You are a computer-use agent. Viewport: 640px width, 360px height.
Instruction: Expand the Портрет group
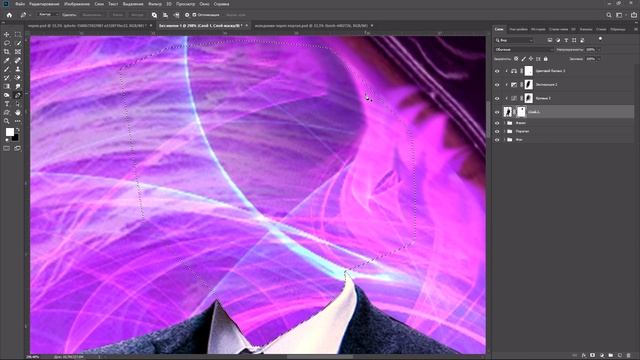pos(505,131)
